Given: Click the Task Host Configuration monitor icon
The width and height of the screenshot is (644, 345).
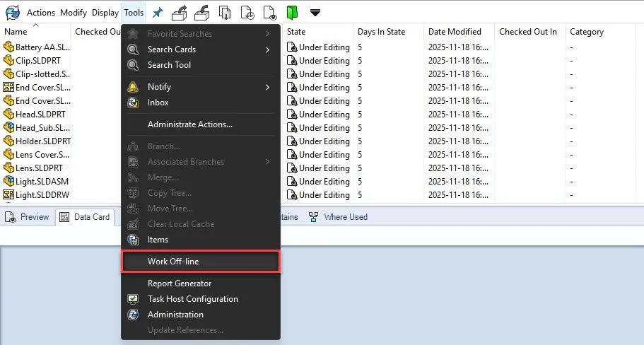Looking at the screenshot, I should (133, 299).
